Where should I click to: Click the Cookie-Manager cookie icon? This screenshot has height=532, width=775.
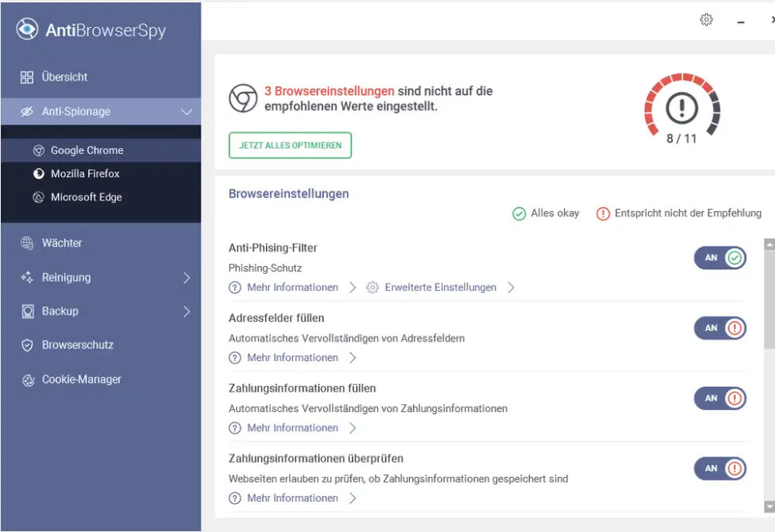click(x=27, y=380)
